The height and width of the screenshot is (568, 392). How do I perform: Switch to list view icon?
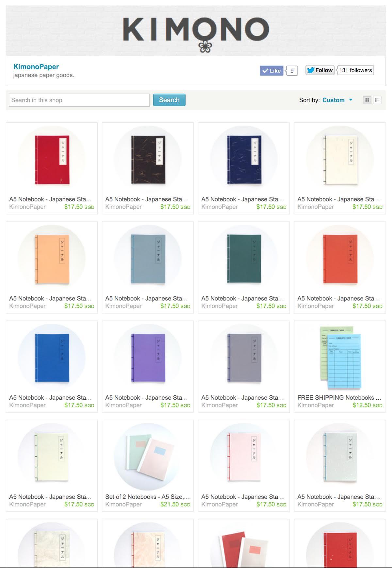377,100
